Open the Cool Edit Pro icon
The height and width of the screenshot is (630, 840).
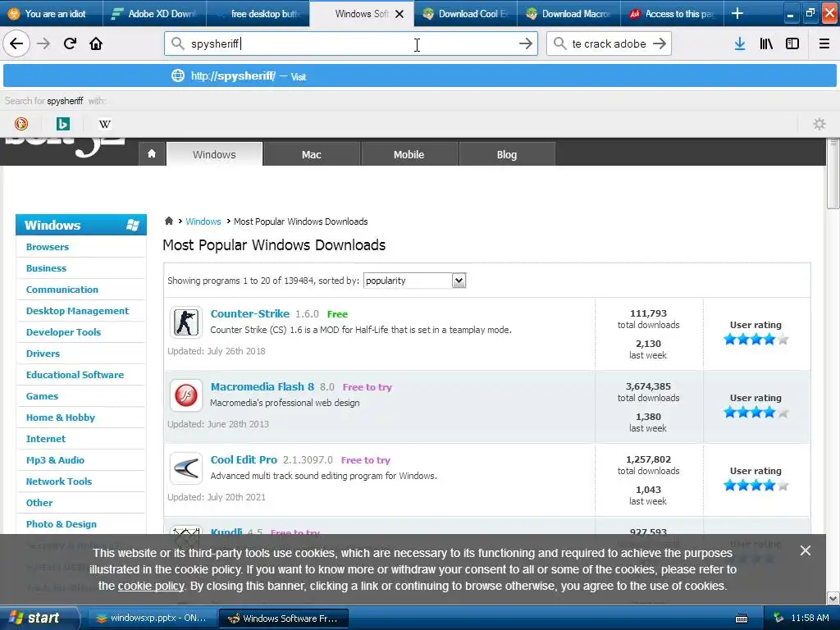(186, 468)
